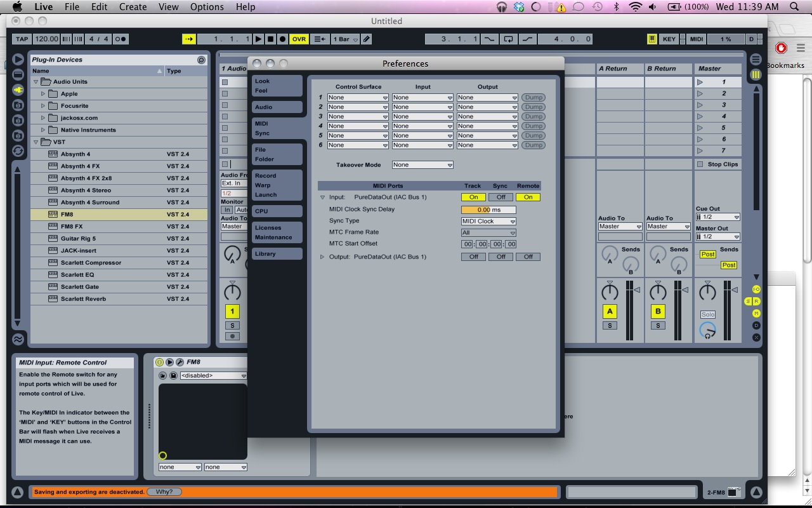Open the Create menu
Viewport: 812px width, 508px height.
coord(133,7)
